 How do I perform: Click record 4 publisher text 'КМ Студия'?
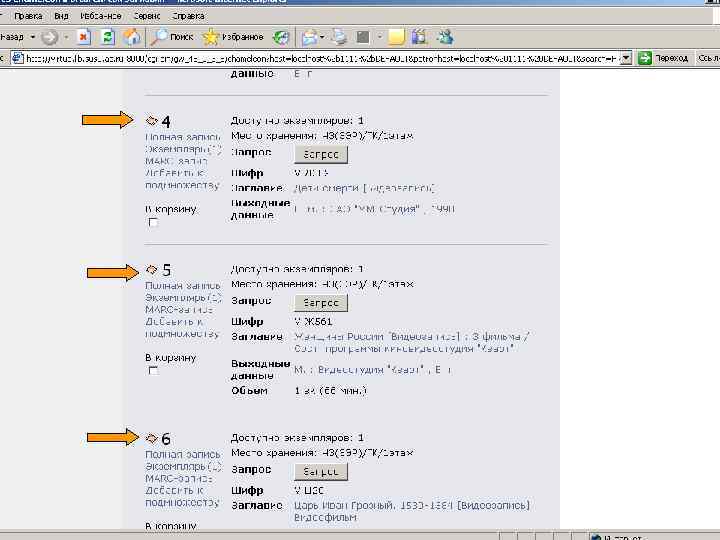(x=388, y=209)
